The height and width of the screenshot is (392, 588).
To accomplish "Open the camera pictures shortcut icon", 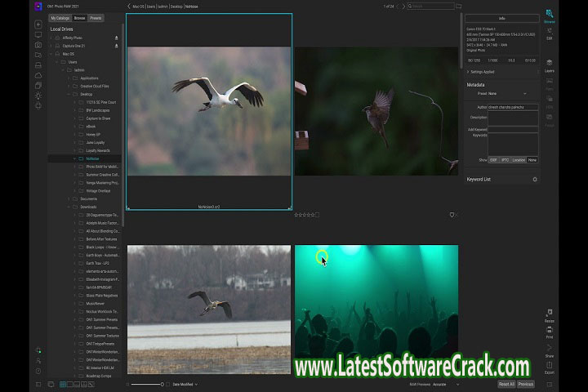I will click(38, 45).
